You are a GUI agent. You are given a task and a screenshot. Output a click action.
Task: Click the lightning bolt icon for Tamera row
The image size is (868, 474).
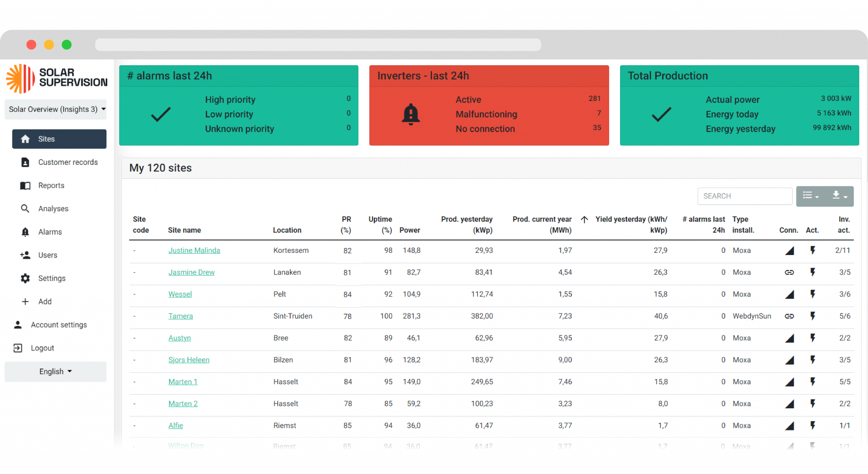click(x=812, y=316)
